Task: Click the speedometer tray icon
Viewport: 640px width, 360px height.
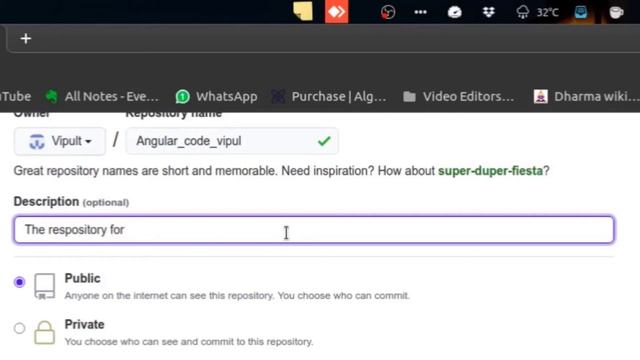Action: coord(454,12)
